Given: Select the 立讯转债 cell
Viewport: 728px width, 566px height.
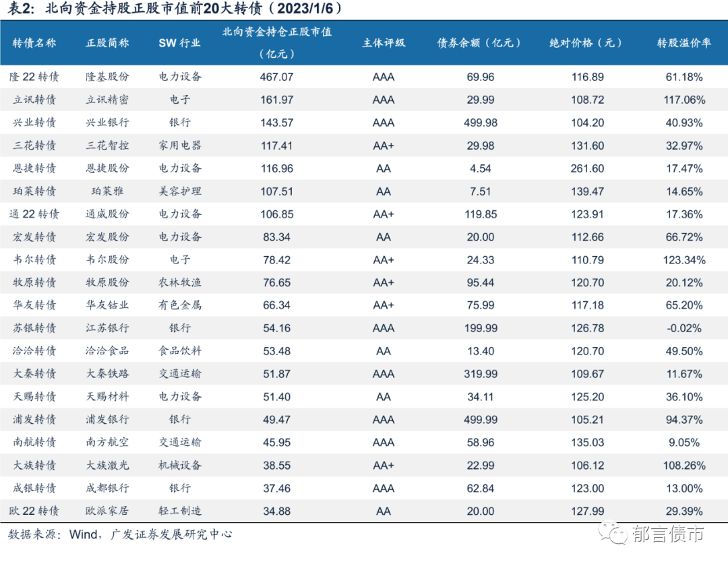Looking at the screenshot, I should tap(34, 99).
